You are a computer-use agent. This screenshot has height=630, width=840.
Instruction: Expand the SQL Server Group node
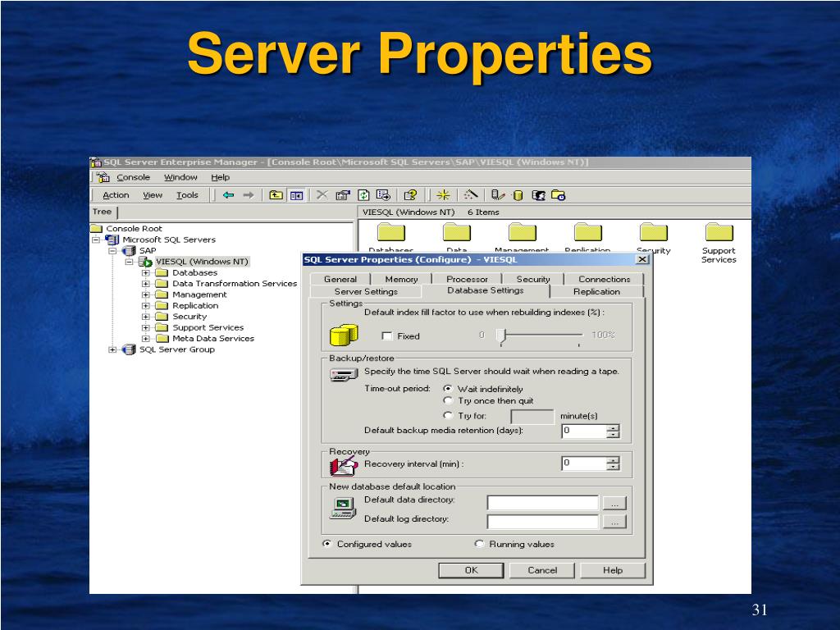tap(112, 349)
